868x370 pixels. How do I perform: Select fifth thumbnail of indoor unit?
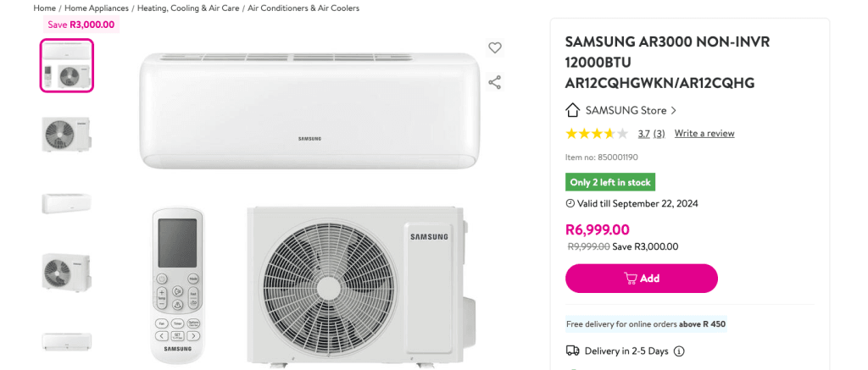[67, 341]
